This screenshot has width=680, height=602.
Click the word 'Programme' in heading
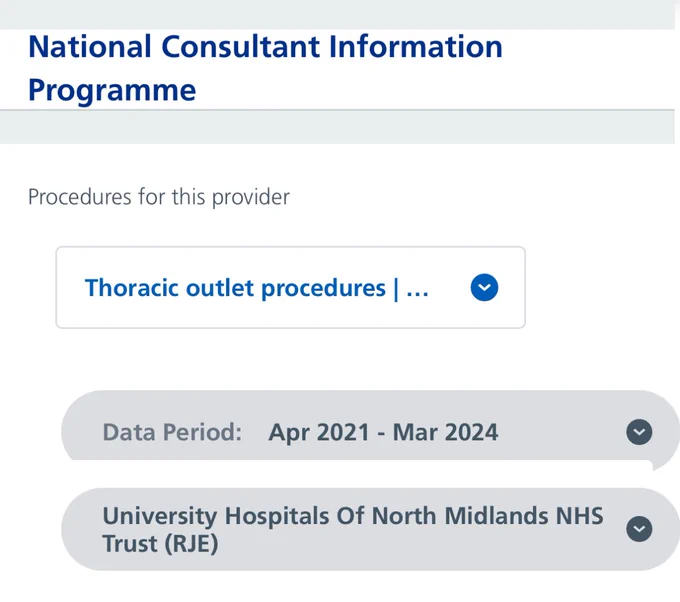click(x=112, y=90)
